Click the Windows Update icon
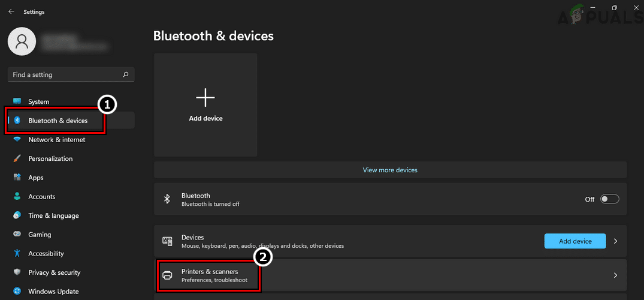This screenshot has width=644, height=300. (x=17, y=292)
